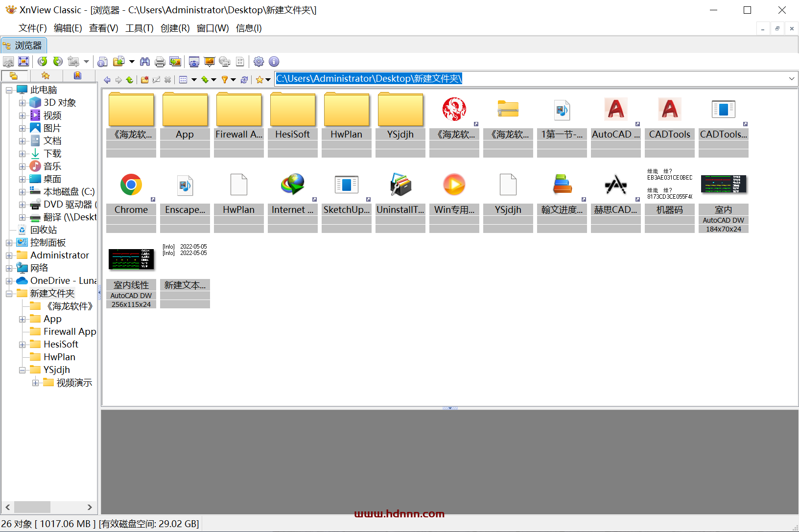Viewport: 799px width, 532px height.
Task: Collapse the 此电脑 tree node
Action: click(9, 90)
